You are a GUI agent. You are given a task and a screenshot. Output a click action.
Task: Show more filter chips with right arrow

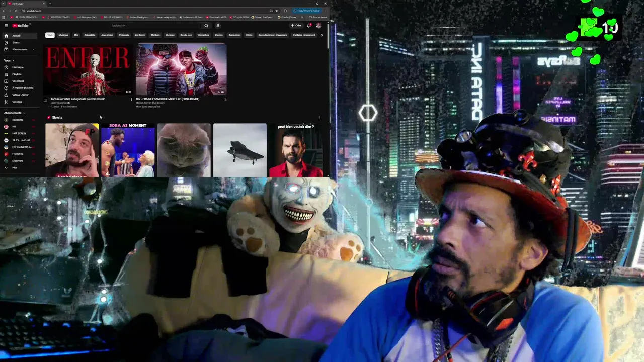tap(322, 35)
